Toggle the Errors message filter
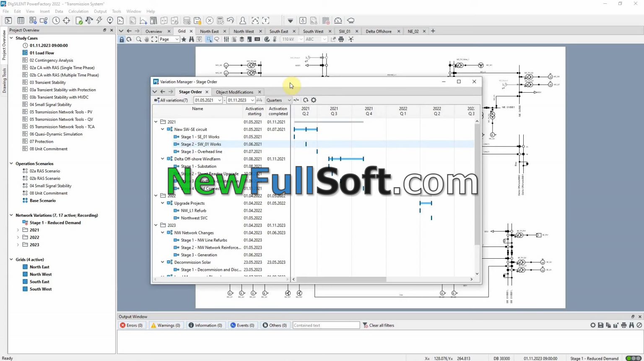644x361 pixels. tap(131, 325)
